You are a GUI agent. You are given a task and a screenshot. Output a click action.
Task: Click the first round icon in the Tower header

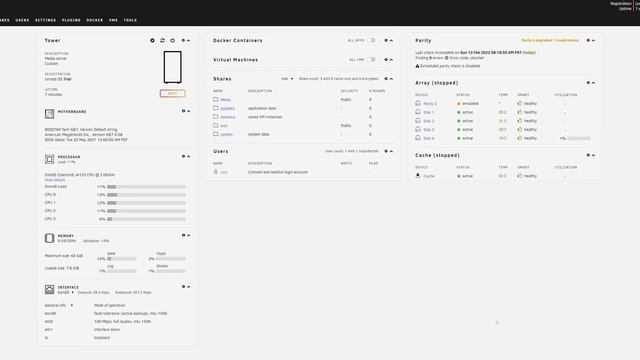coord(152,40)
